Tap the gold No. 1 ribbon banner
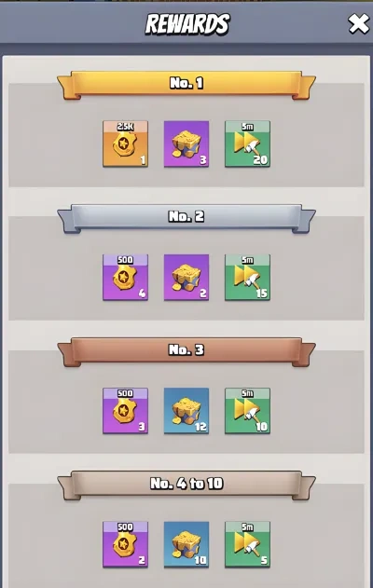 pyautogui.click(x=186, y=85)
